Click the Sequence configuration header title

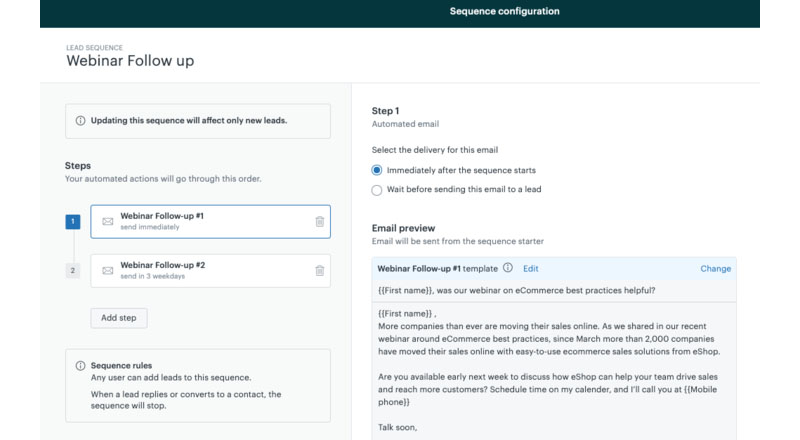point(505,12)
